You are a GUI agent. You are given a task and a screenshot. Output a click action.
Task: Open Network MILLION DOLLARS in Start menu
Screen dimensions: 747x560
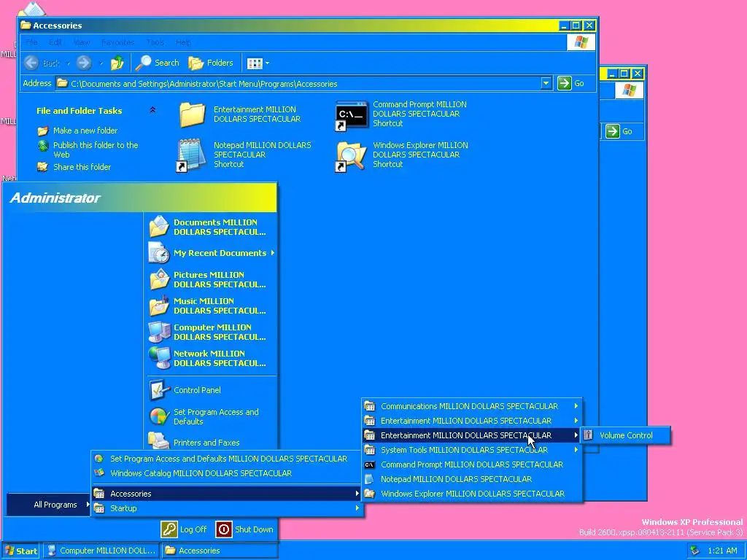pyautogui.click(x=212, y=358)
